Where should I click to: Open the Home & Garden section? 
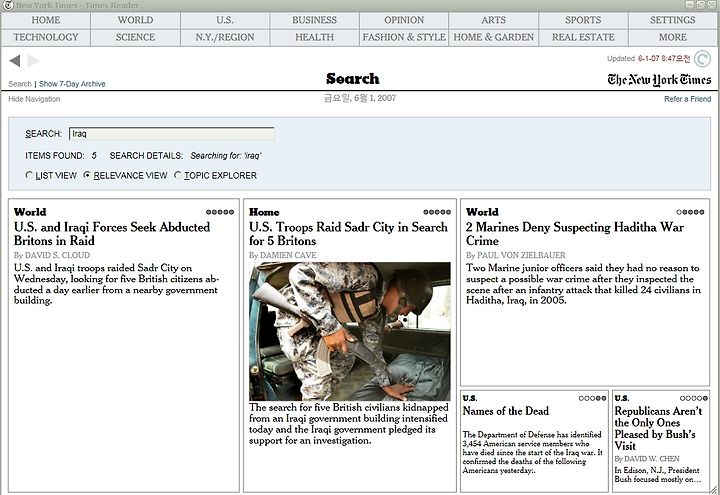point(494,37)
